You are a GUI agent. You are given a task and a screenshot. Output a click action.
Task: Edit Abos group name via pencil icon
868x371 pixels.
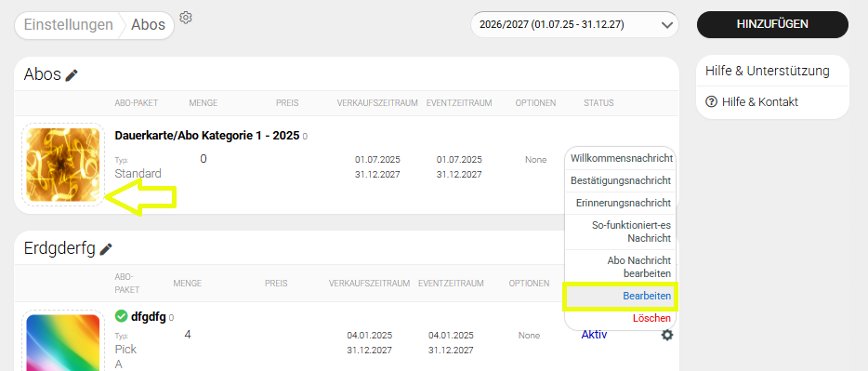[x=72, y=75]
